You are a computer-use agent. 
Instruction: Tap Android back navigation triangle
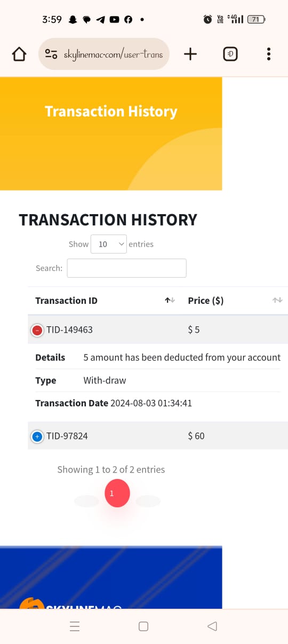[x=212, y=626]
